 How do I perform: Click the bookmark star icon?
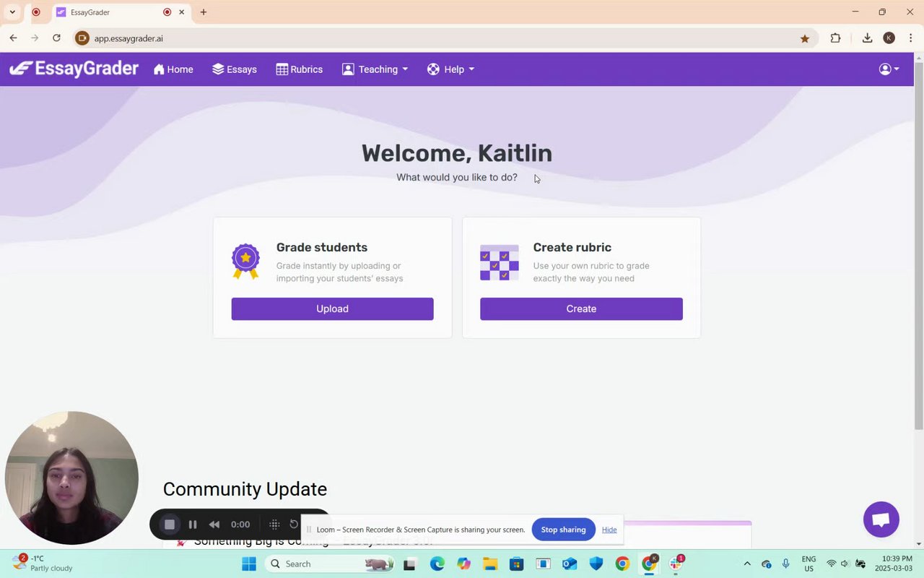coord(805,38)
